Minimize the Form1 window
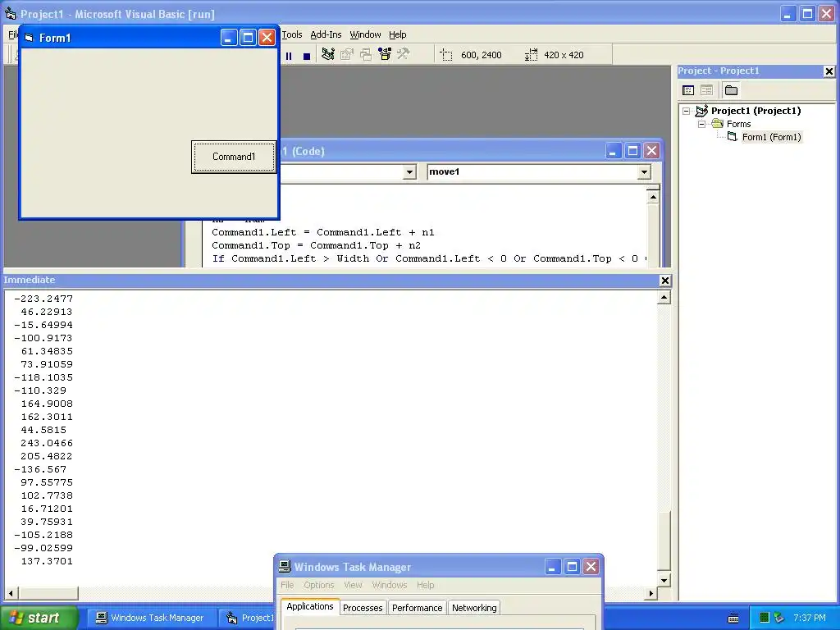 (228, 38)
